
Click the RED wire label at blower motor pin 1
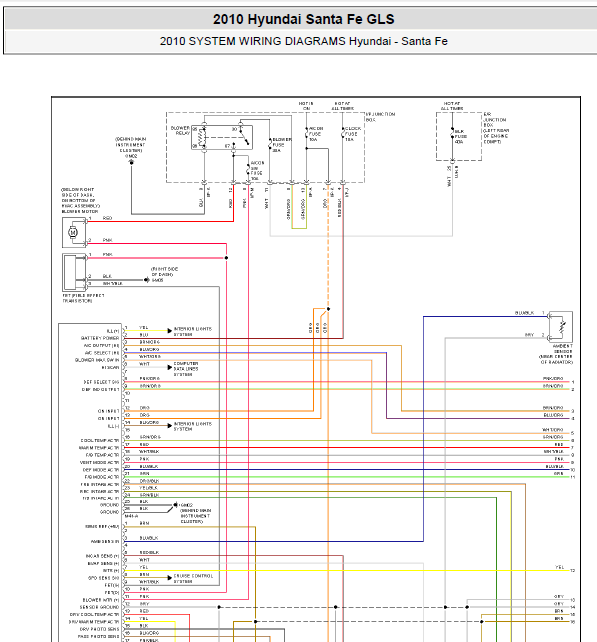[x=107, y=218]
